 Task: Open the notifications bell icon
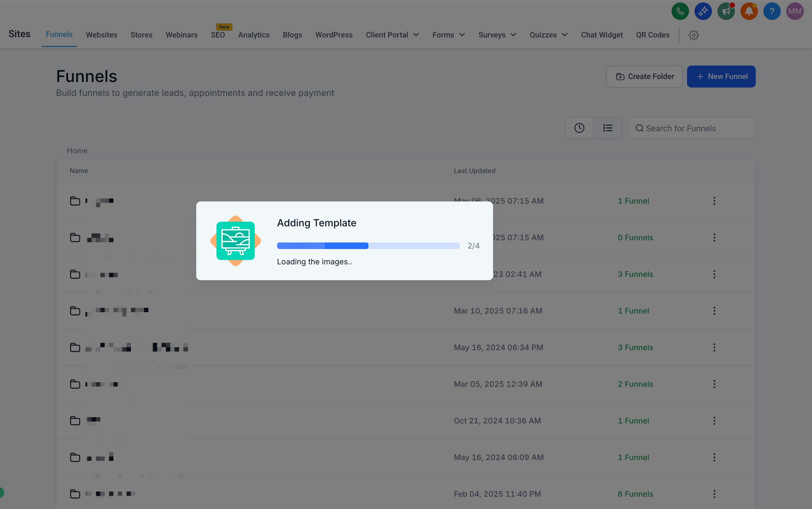pos(749,11)
